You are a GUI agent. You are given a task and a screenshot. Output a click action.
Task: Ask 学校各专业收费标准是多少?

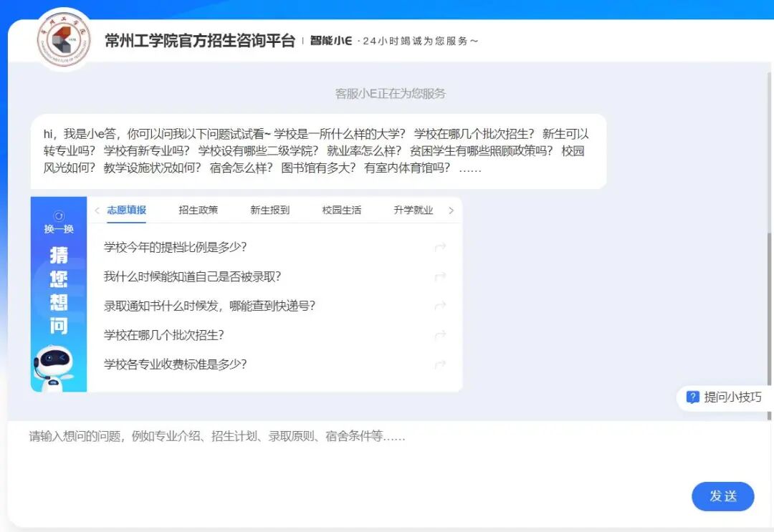pos(176,364)
